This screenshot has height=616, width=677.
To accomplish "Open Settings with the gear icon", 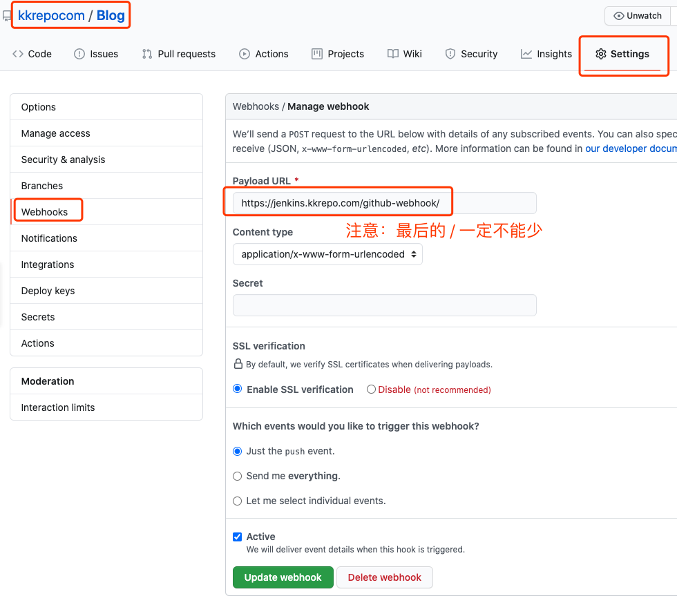I will [x=600, y=54].
